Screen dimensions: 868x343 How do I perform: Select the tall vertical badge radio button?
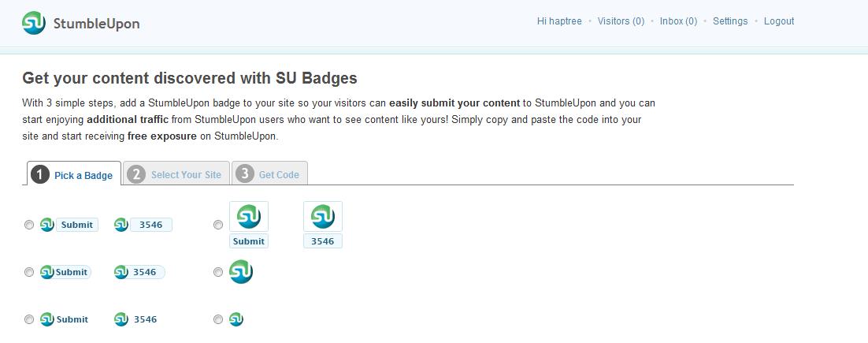[x=218, y=225]
